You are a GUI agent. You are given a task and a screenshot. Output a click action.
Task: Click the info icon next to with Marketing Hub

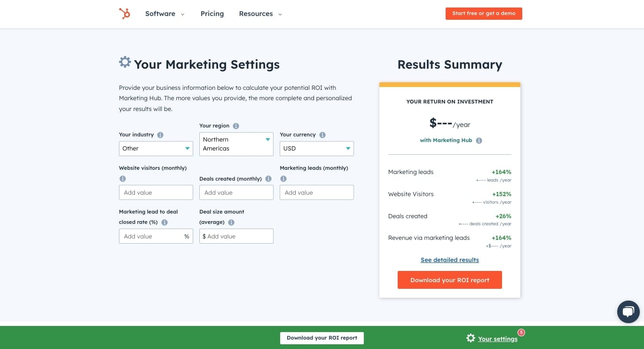479,140
